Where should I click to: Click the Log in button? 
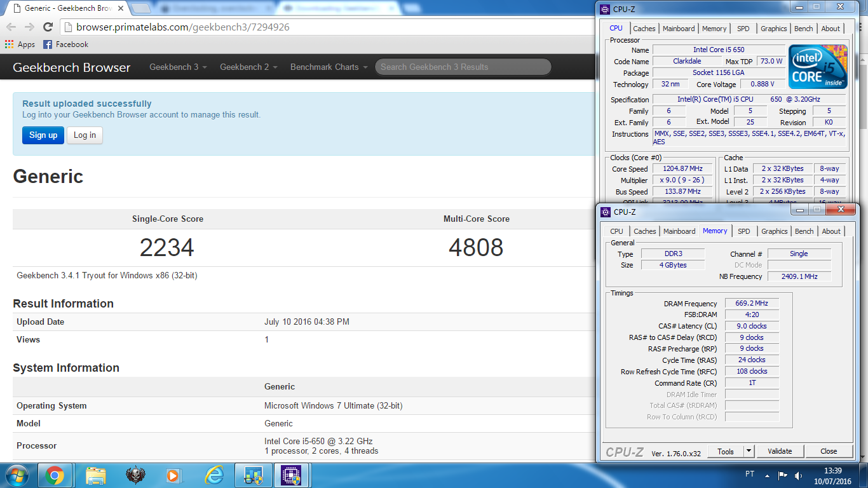click(x=85, y=135)
